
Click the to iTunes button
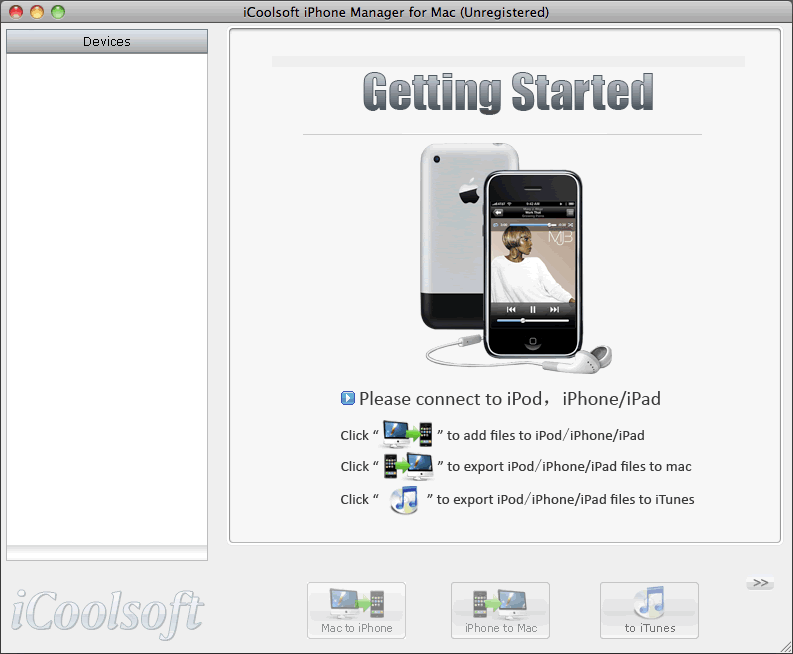[649, 610]
